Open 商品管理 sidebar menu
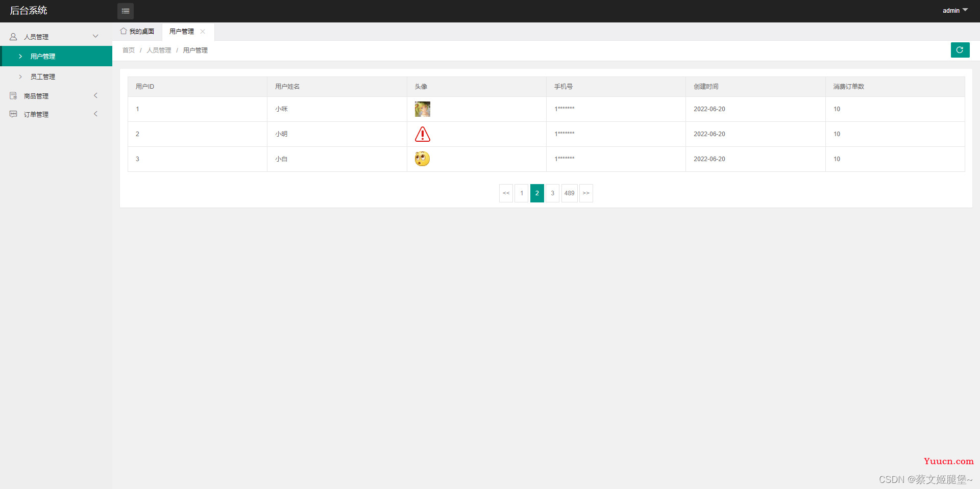Image resolution: width=980 pixels, height=489 pixels. click(x=56, y=96)
